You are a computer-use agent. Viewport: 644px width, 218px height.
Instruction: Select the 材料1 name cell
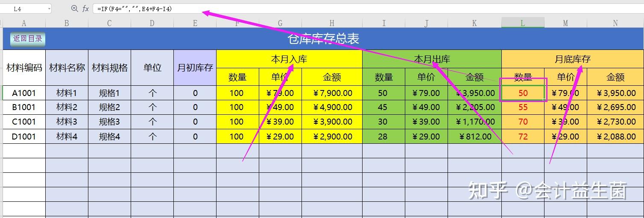click(67, 93)
